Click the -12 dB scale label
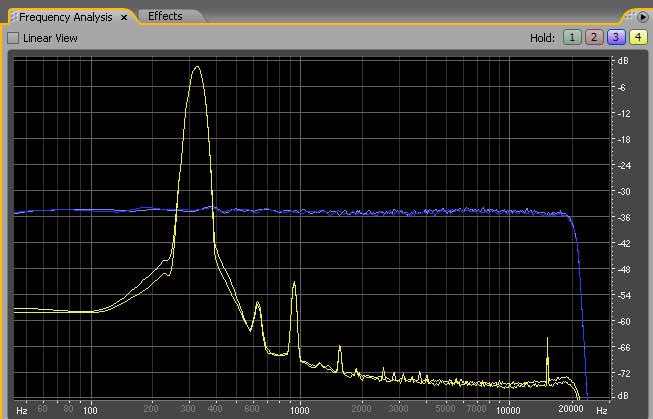The width and height of the screenshot is (653, 419). point(624,114)
